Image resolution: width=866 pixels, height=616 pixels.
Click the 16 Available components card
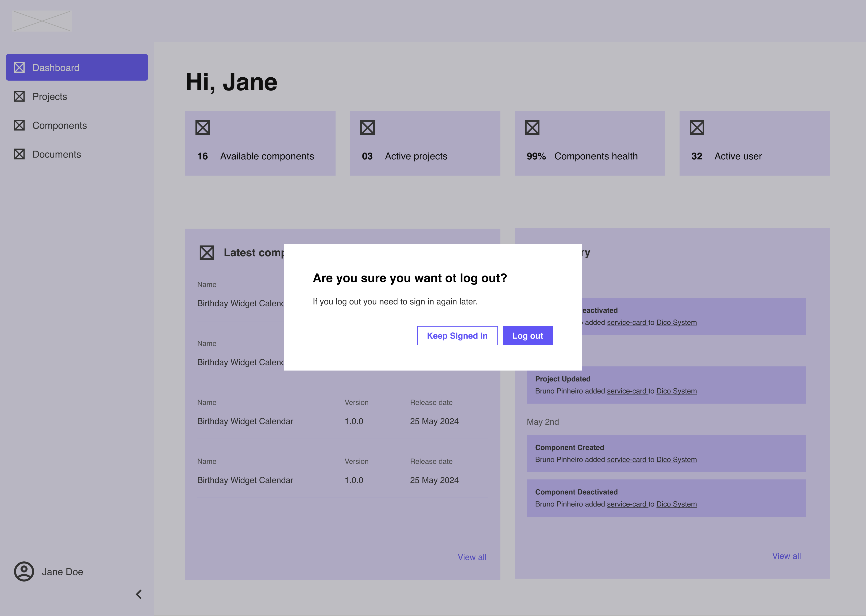tap(260, 143)
